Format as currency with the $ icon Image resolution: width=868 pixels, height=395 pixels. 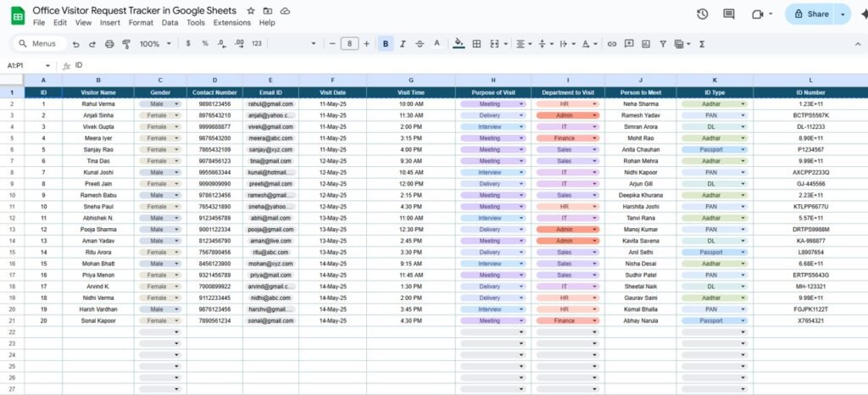point(188,43)
